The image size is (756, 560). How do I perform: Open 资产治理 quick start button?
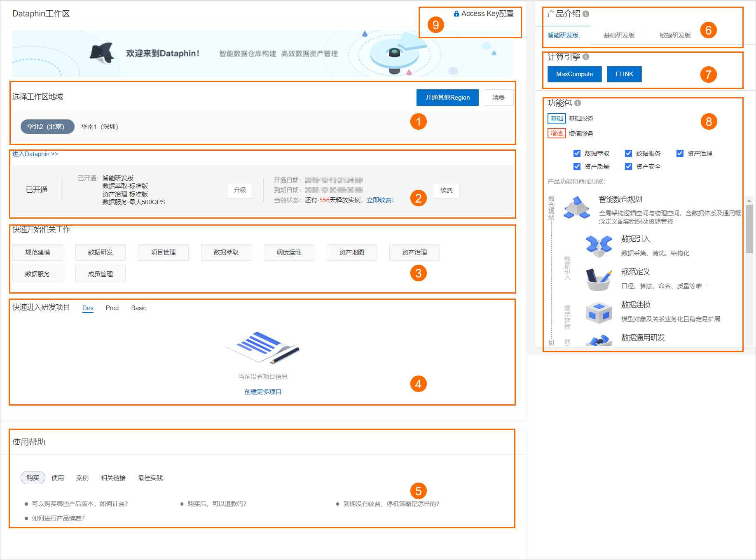tap(414, 252)
